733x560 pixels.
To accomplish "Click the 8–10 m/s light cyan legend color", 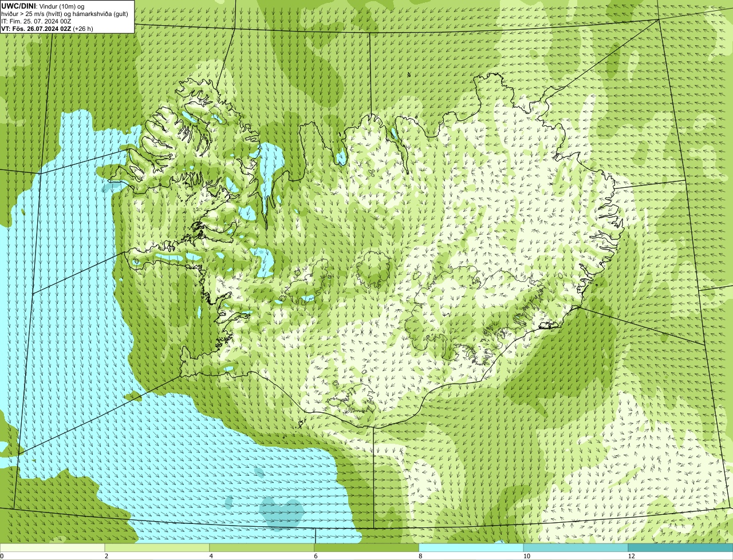I will pyautogui.click(x=471, y=548).
